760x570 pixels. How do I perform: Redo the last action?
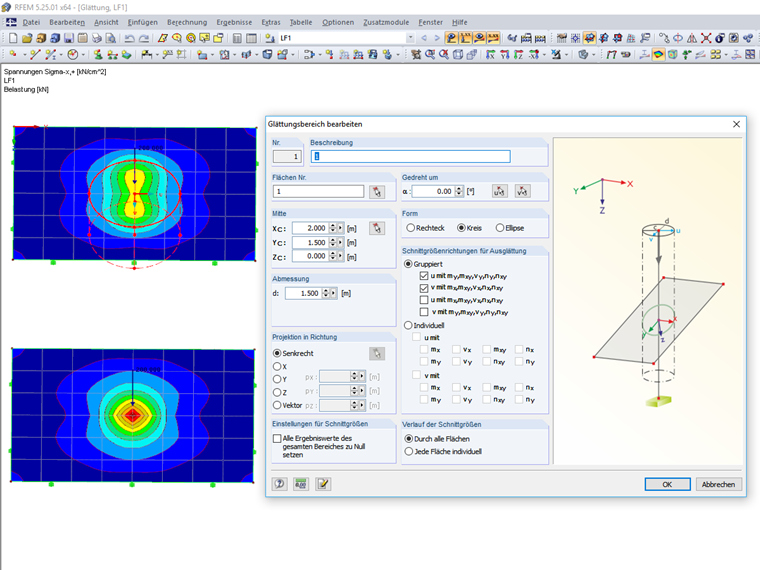[x=144, y=38]
